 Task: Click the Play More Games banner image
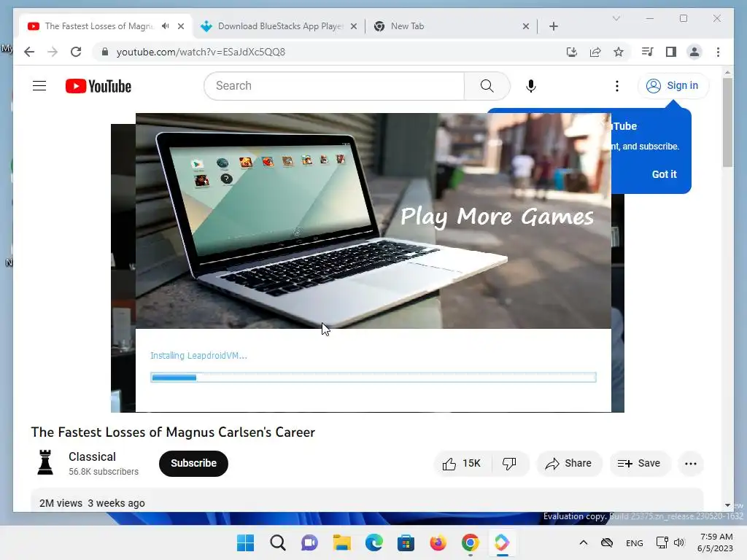[x=373, y=221]
